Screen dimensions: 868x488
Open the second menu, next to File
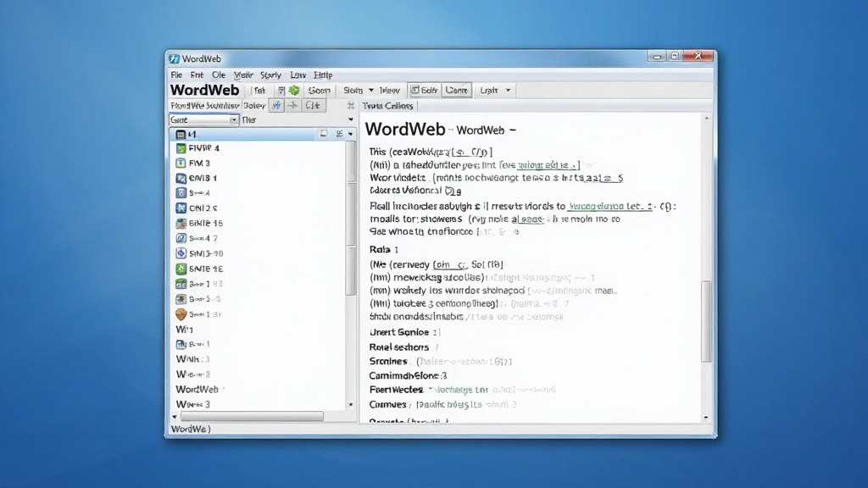[197, 75]
